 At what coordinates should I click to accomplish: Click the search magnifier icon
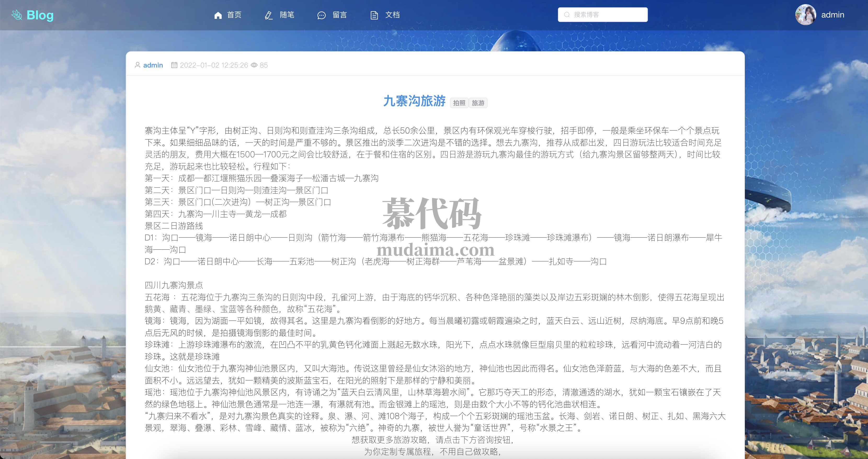pyautogui.click(x=567, y=15)
